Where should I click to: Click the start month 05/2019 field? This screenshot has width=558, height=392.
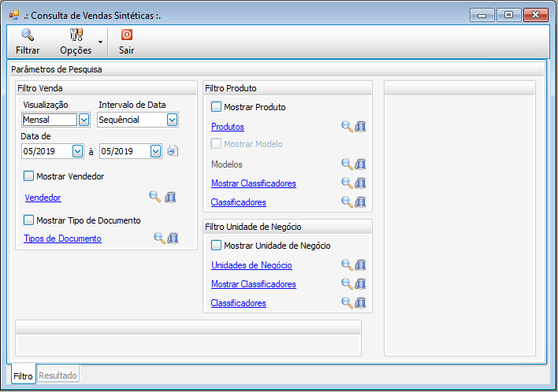point(46,151)
